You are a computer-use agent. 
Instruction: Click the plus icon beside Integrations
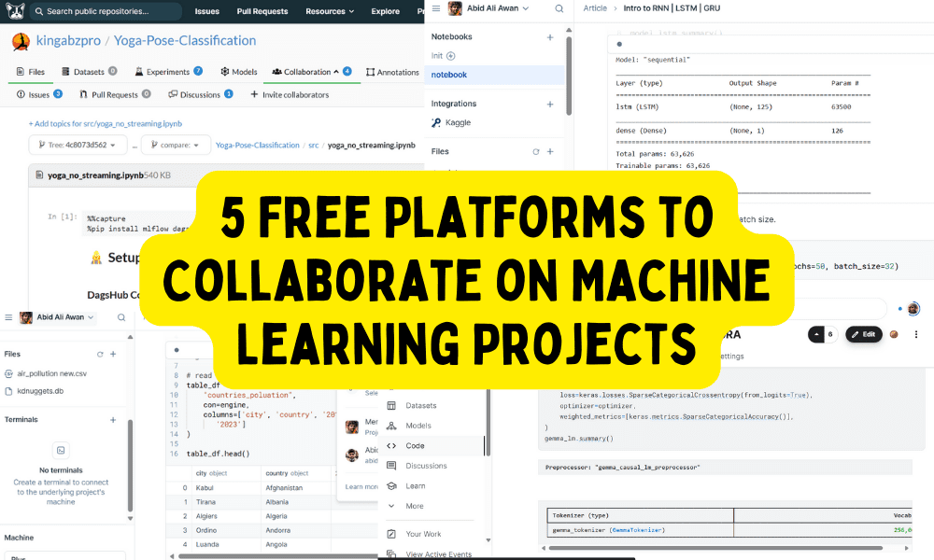(550, 104)
